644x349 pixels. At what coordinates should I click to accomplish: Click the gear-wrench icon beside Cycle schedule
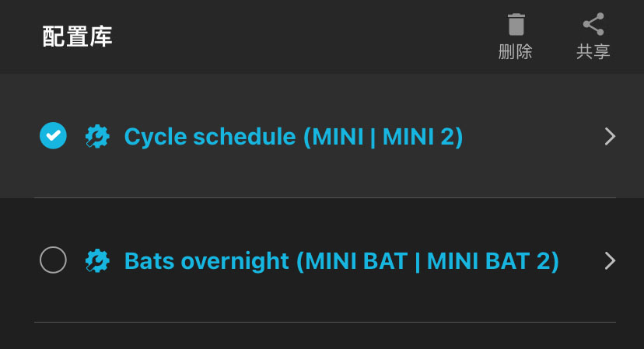point(96,137)
